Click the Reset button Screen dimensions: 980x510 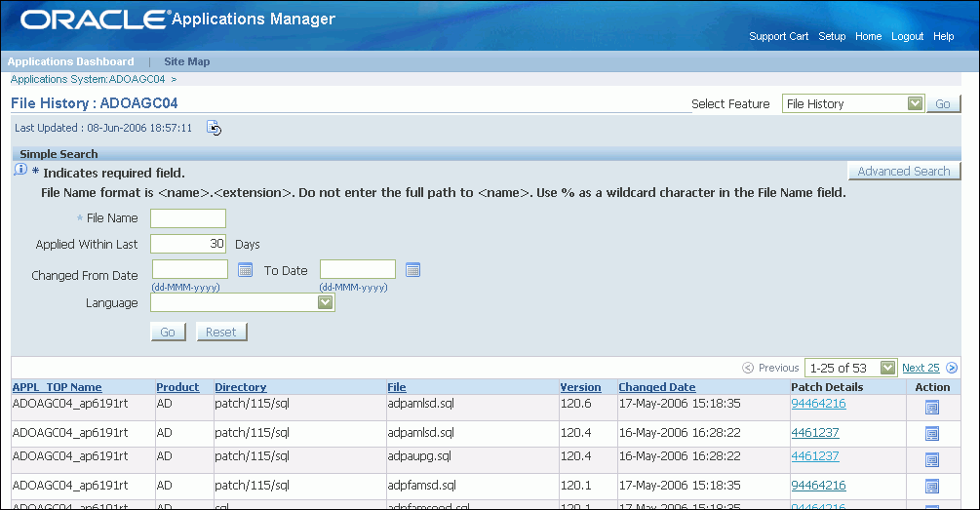coord(221,332)
